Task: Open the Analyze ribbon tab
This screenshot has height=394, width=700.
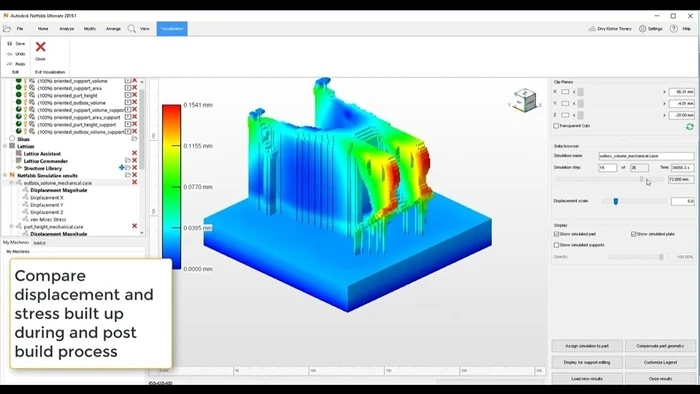Action: point(67,29)
